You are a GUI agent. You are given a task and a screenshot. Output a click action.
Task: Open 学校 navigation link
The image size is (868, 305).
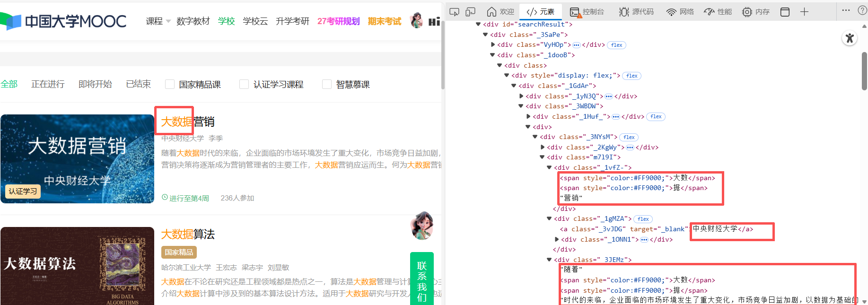click(226, 21)
